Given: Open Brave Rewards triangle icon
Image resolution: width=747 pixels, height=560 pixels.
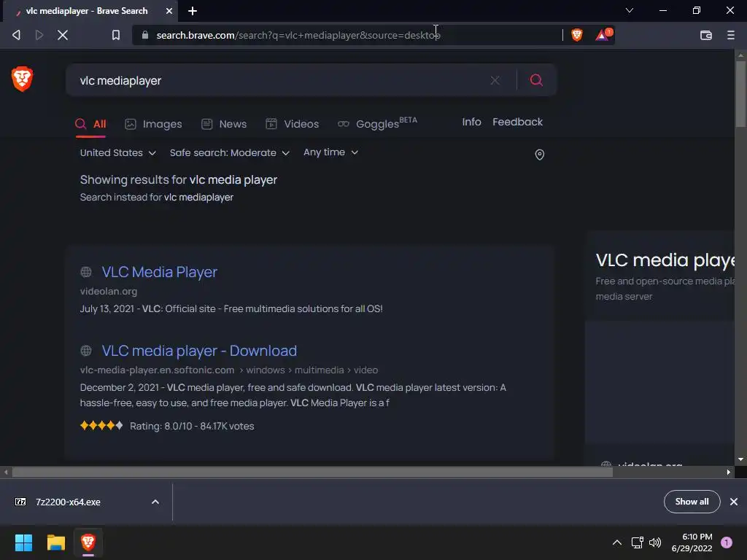Looking at the screenshot, I should tap(603, 35).
